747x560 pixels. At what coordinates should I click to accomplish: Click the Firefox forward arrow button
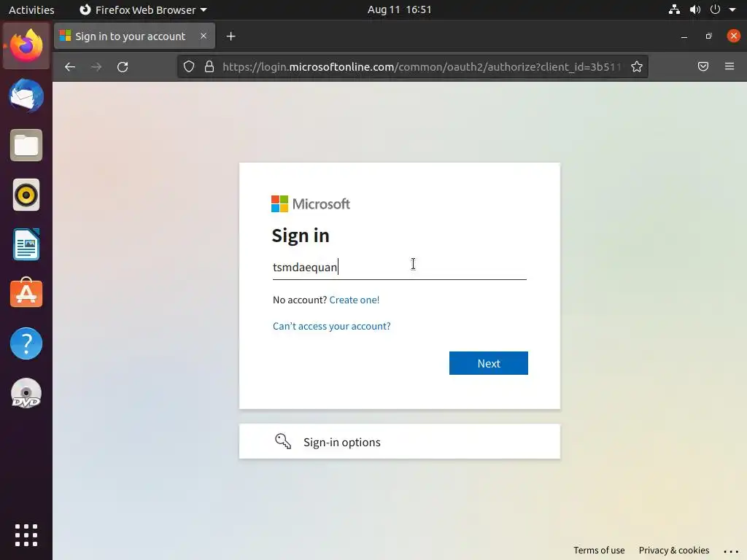tap(96, 66)
